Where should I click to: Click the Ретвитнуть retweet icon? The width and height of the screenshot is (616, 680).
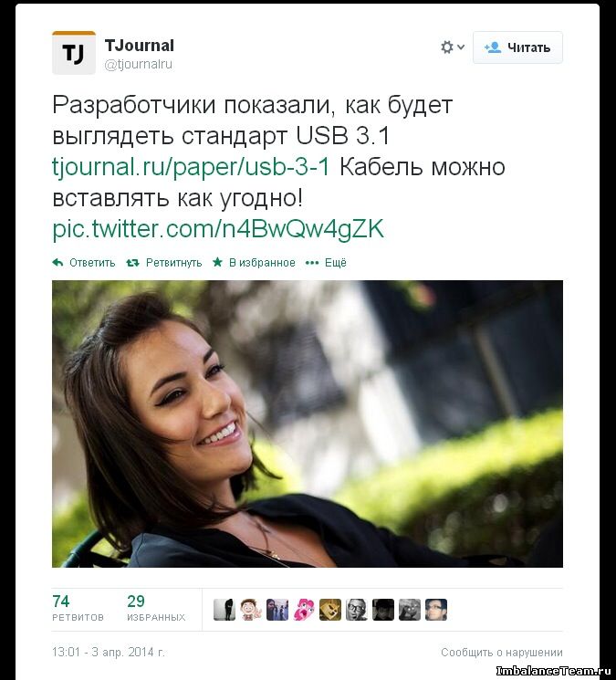132,262
